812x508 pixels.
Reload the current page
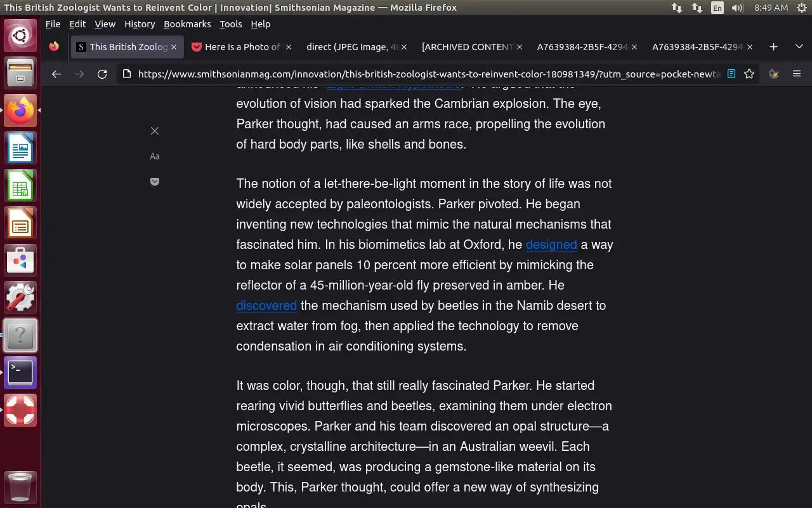102,74
